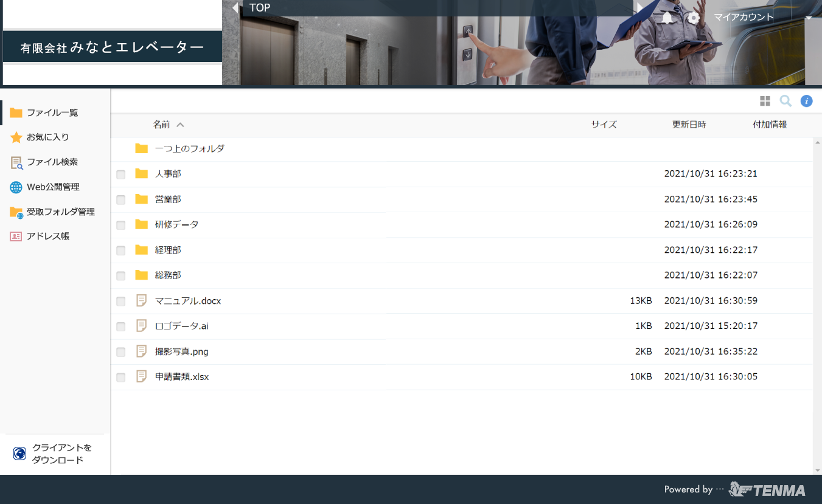This screenshot has height=504, width=822.
Task: Switch to grid view icon
Action: tap(765, 101)
